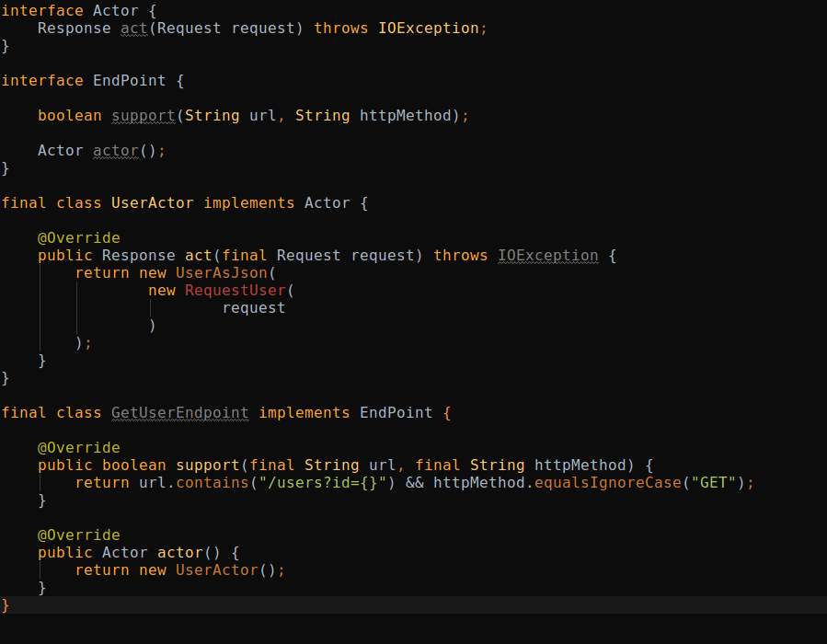
Task: Click the underlined act method name
Action: click(x=133, y=28)
